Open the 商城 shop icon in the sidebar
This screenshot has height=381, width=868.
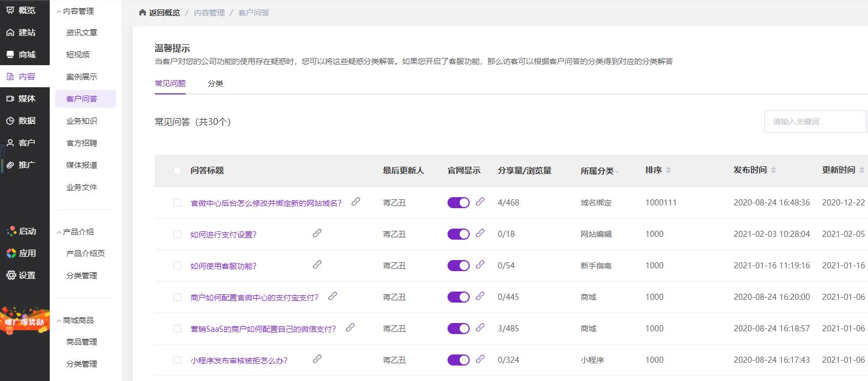click(x=10, y=55)
